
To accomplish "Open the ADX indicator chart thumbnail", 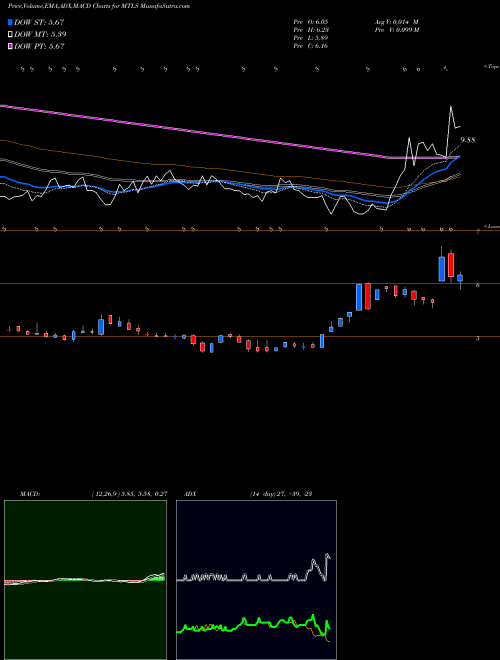I will pyautogui.click(x=256, y=580).
